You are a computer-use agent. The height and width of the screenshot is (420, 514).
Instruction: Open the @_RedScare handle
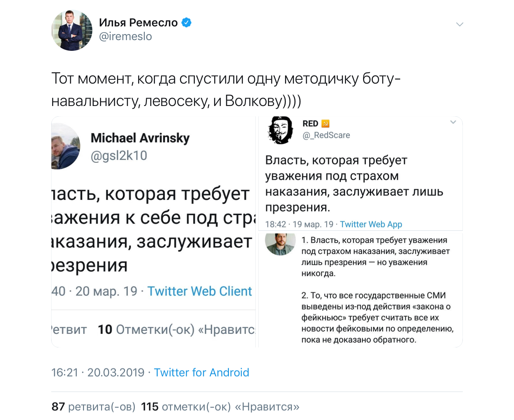(x=326, y=135)
